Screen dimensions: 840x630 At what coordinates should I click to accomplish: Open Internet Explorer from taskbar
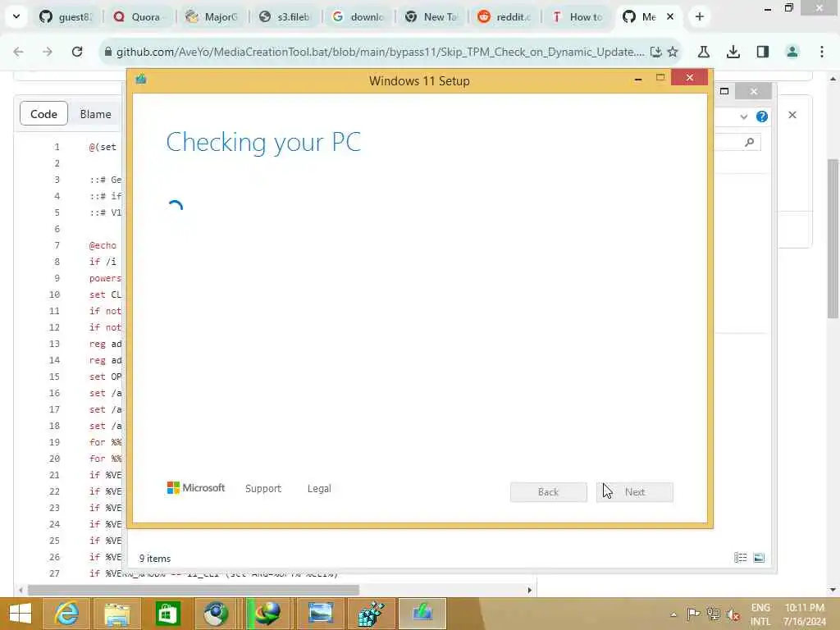click(66, 614)
